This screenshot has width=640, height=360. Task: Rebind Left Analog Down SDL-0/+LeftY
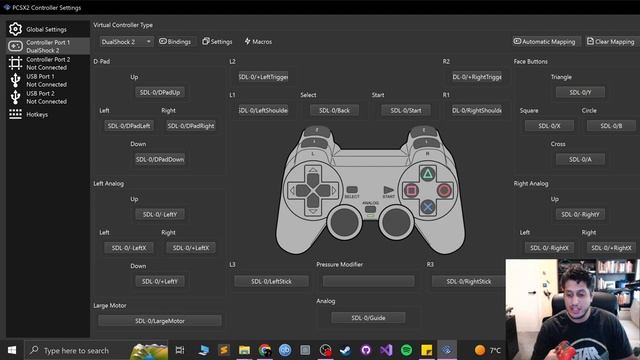160,281
